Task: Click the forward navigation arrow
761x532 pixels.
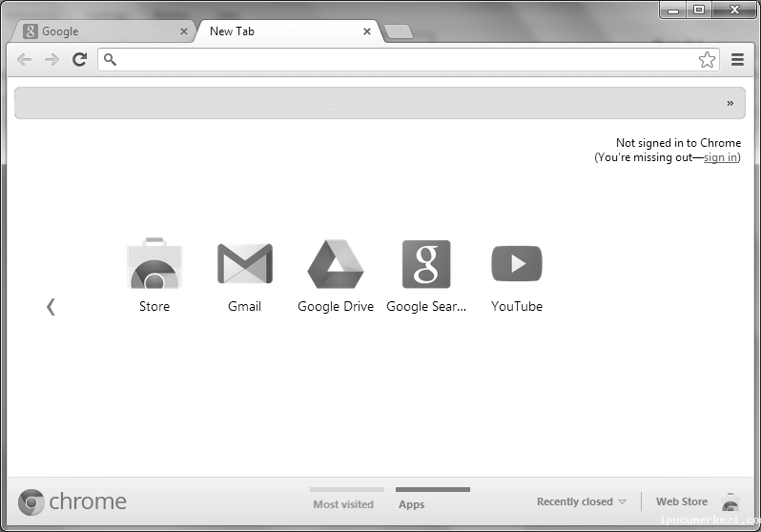Action: pos(51,59)
